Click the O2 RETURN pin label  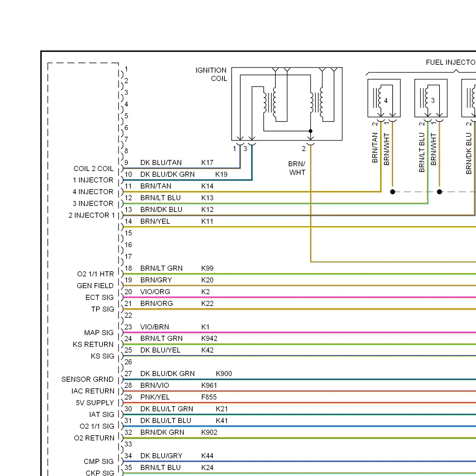(x=94, y=438)
